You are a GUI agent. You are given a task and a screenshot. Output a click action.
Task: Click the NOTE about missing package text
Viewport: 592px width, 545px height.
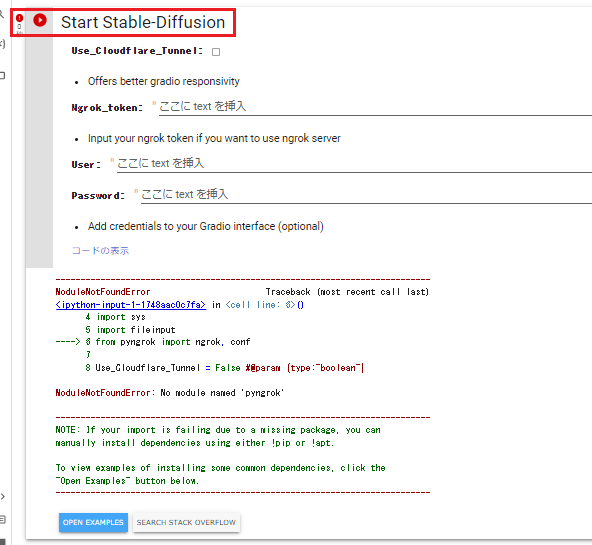[x=218, y=436]
